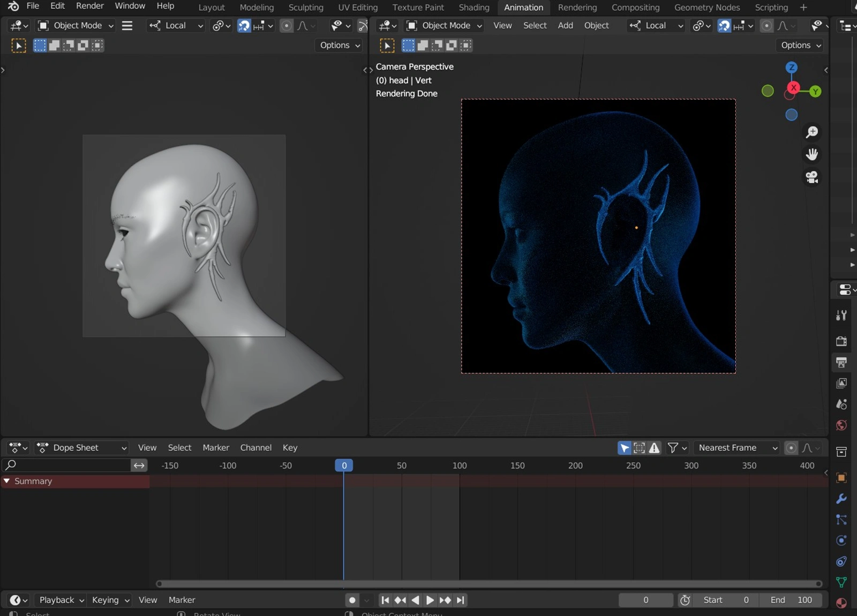Open the Output properties printer tab
The image size is (857, 616).
click(x=841, y=363)
